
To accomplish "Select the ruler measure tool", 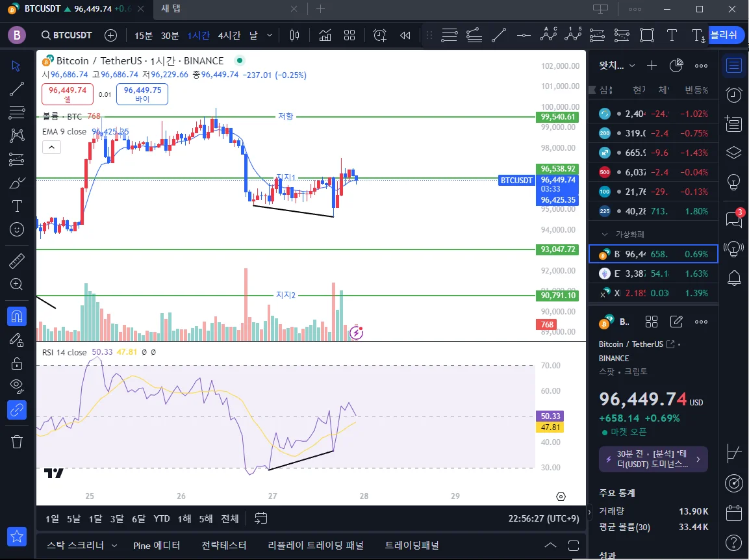I will coord(16,261).
